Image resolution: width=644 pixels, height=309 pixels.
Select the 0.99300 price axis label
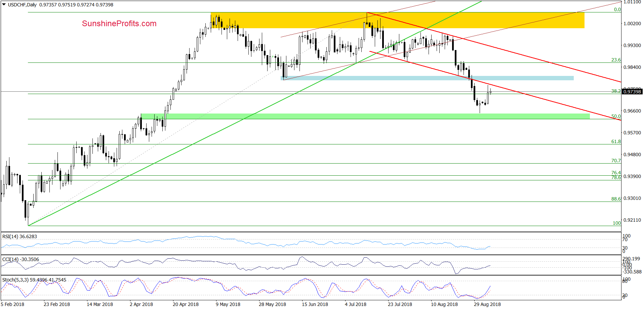click(x=632, y=45)
